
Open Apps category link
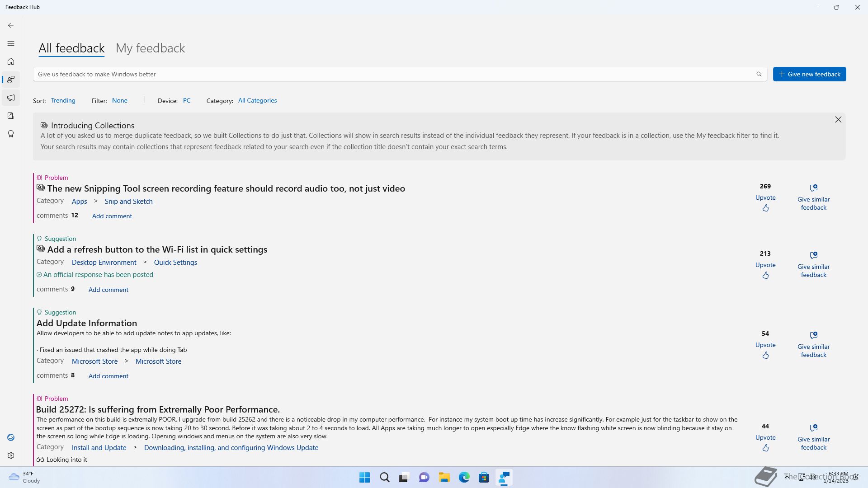point(79,202)
